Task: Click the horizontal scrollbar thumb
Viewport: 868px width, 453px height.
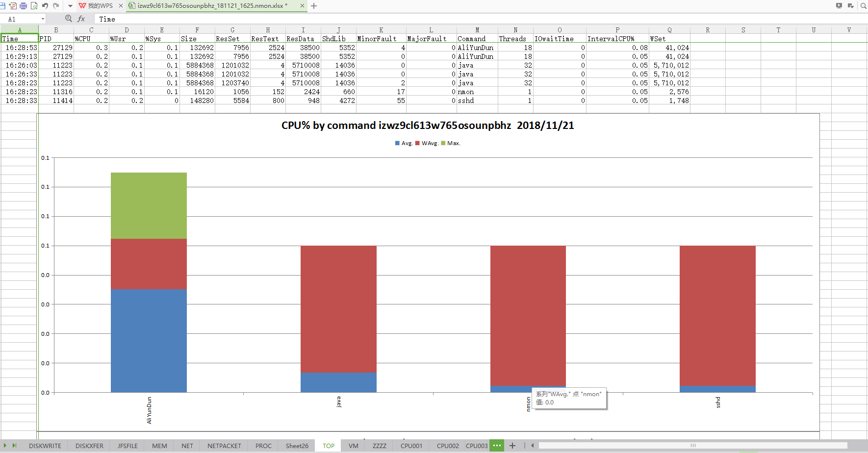Action: click(693, 446)
